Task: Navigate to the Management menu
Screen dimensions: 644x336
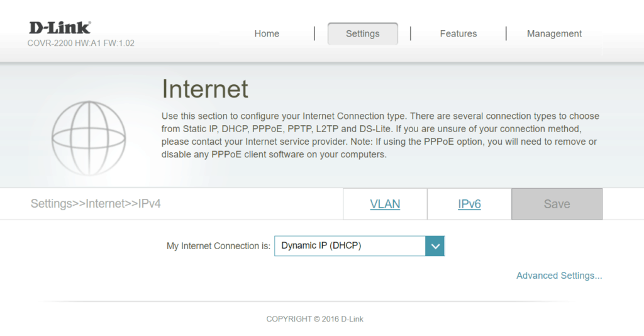Action: (554, 34)
